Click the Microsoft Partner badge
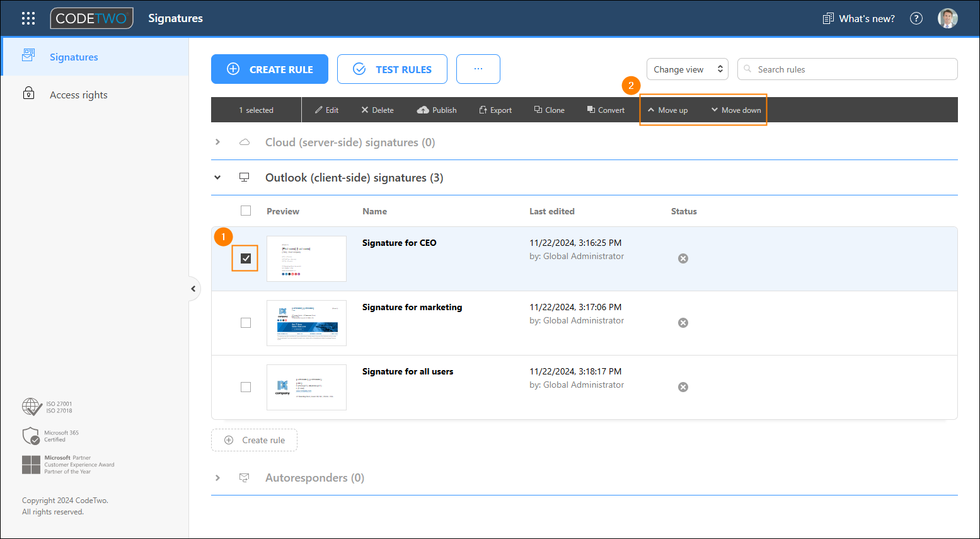This screenshot has width=980, height=539. click(68, 465)
